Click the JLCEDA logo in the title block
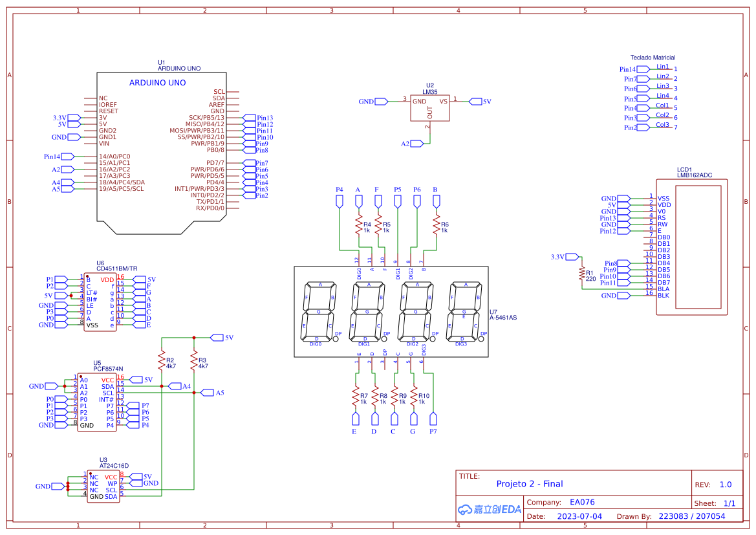The width and height of the screenshot is (756, 535). click(x=488, y=510)
